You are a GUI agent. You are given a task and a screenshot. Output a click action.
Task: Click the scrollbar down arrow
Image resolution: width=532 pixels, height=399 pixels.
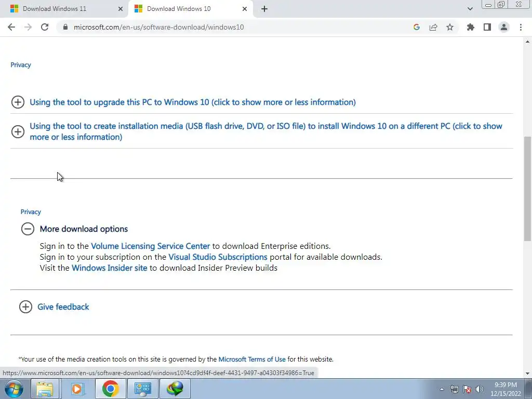[527, 374]
